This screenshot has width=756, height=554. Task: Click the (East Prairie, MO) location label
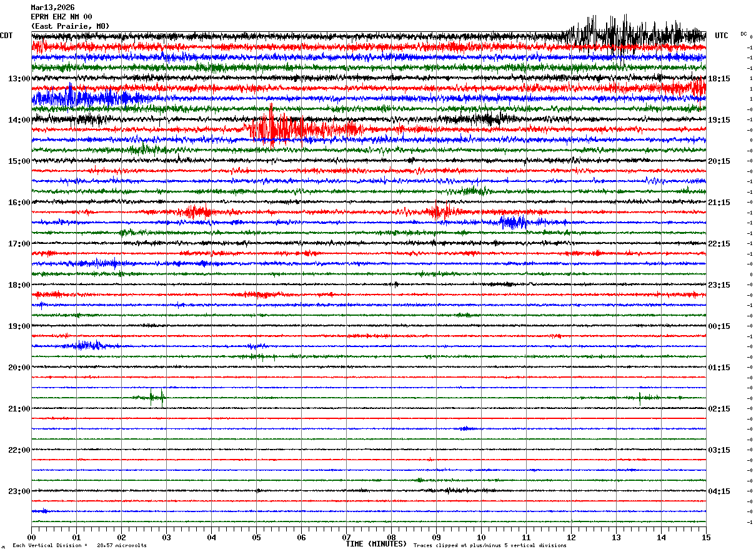[x=70, y=26]
